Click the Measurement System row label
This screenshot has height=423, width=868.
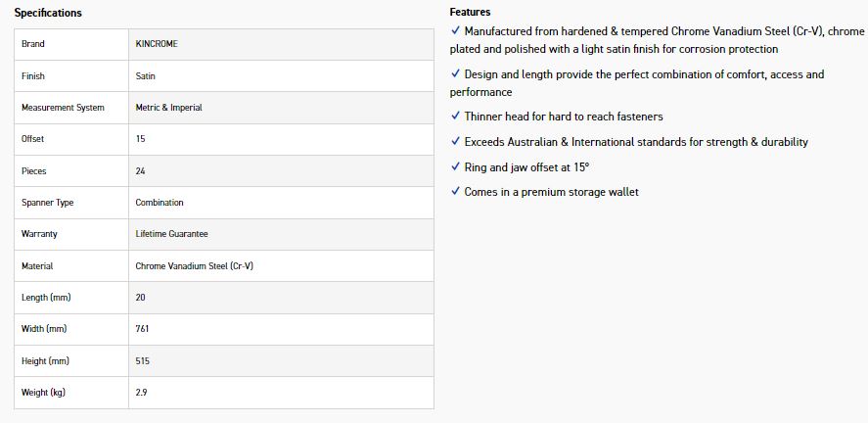pos(63,108)
